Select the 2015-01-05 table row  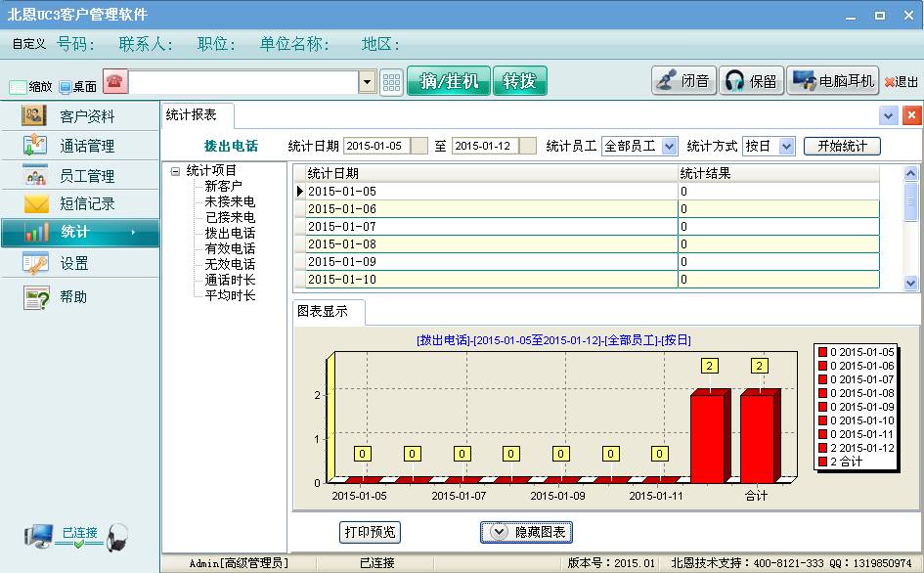coord(587,191)
